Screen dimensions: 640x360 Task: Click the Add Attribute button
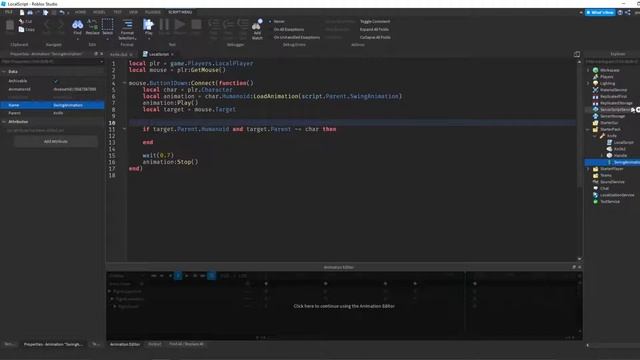(x=56, y=141)
